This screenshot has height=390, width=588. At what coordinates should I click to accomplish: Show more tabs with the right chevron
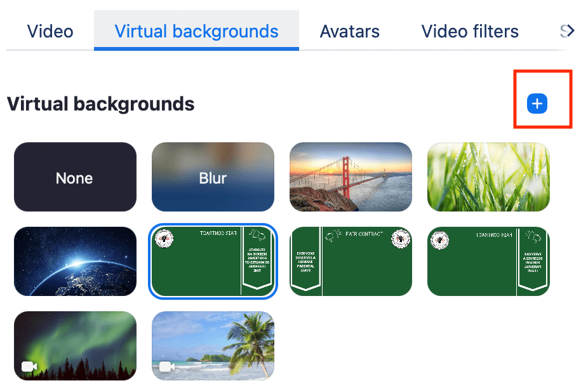pyautogui.click(x=567, y=30)
